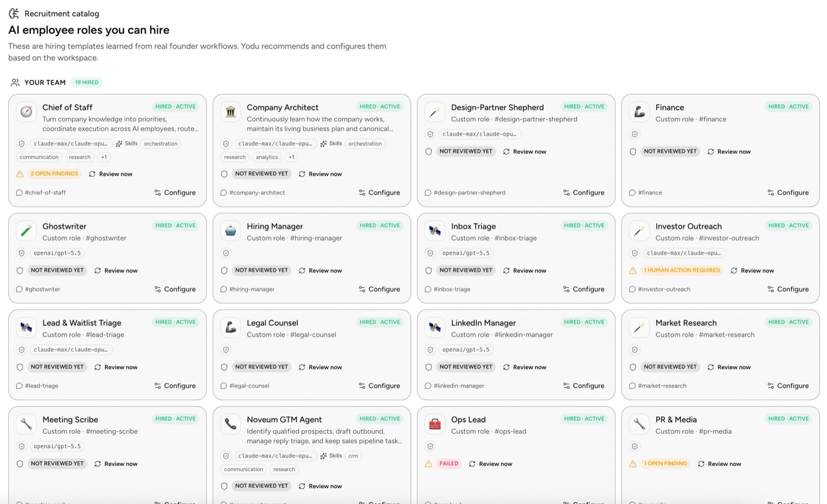Click the shield icon on the Finance card
This screenshot has height=504, width=827.
[635, 134]
